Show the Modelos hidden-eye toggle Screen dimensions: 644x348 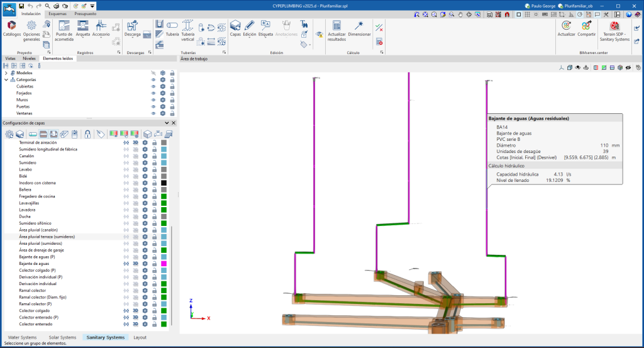(153, 73)
